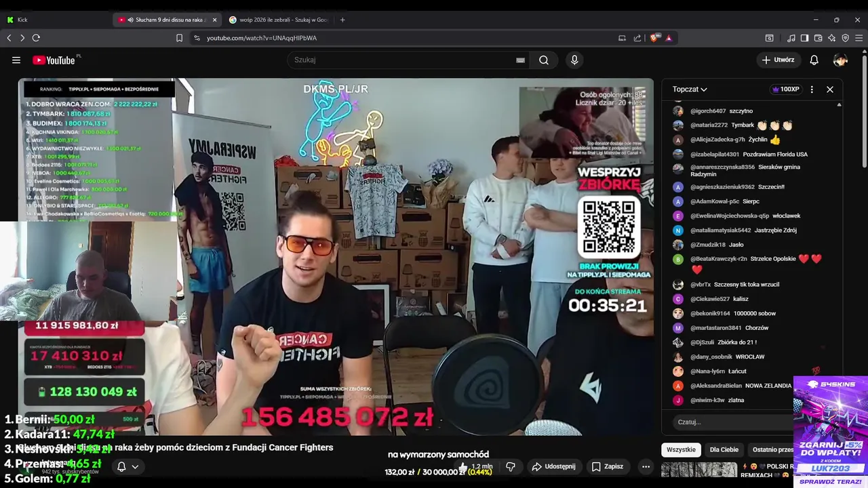868x488 pixels.
Task: Open the browser main menu
Action: (x=859, y=38)
